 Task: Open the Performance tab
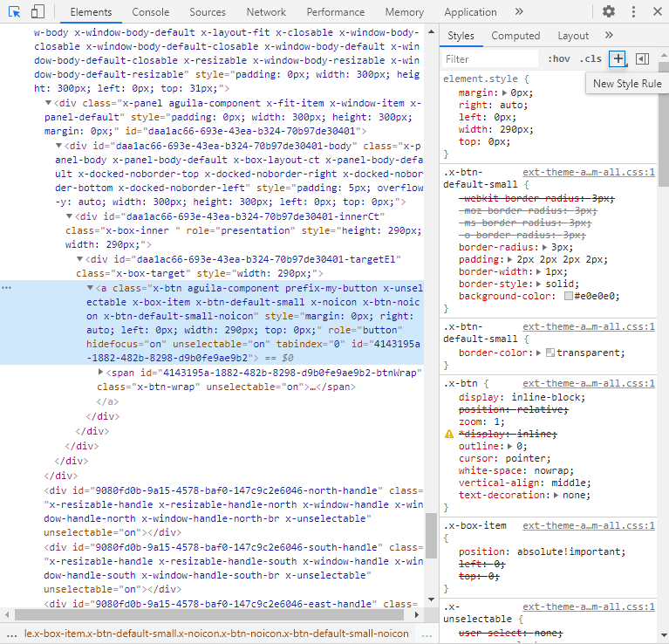tap(335, 12)
